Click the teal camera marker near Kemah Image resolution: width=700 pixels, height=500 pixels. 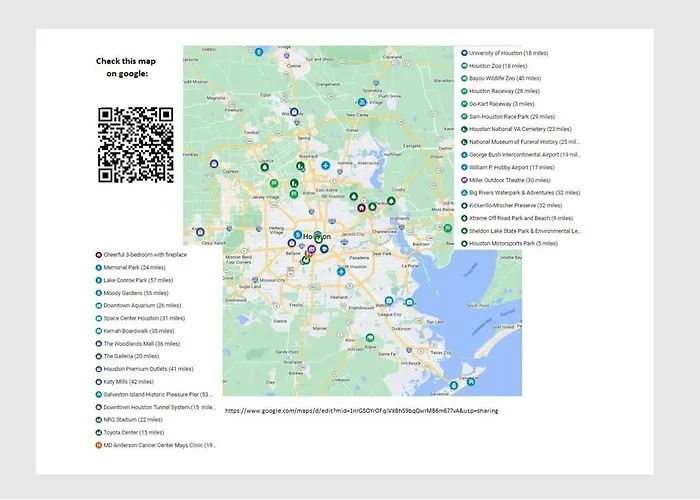409,302
